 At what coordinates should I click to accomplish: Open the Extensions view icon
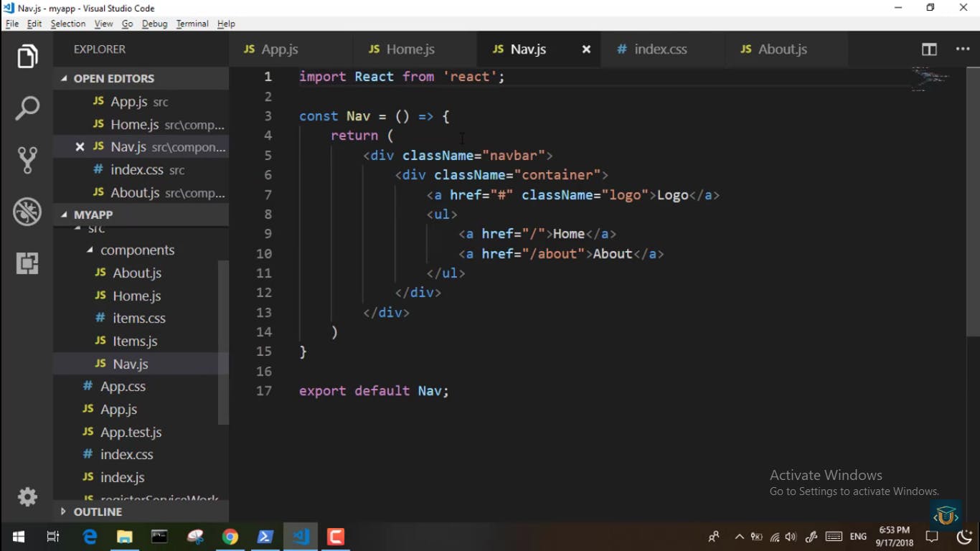pos(27,263)
